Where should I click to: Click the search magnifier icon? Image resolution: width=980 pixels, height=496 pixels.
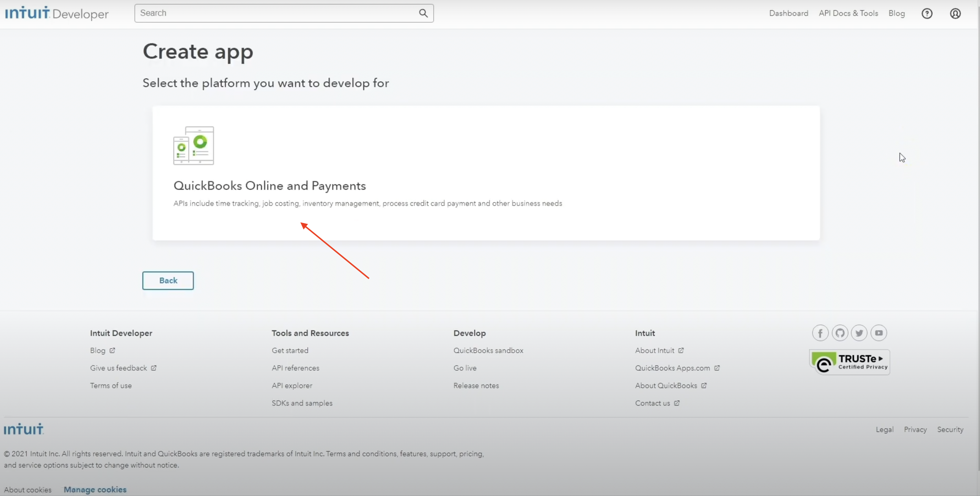point(423,13)
